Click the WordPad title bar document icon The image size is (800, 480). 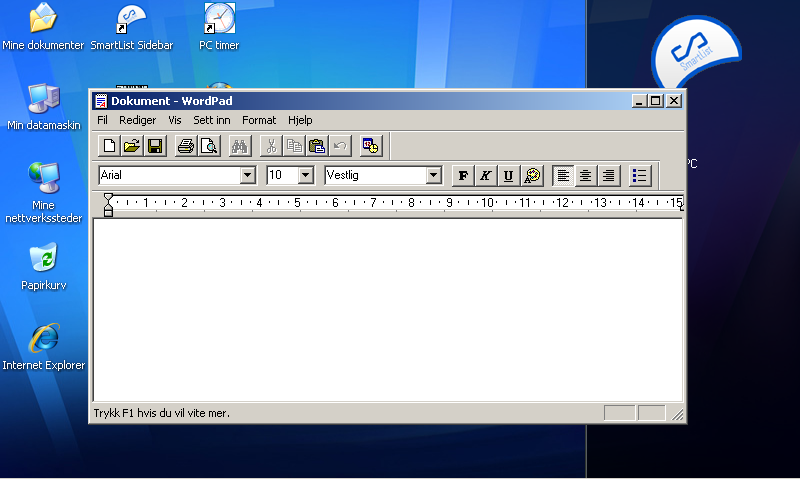101,101
